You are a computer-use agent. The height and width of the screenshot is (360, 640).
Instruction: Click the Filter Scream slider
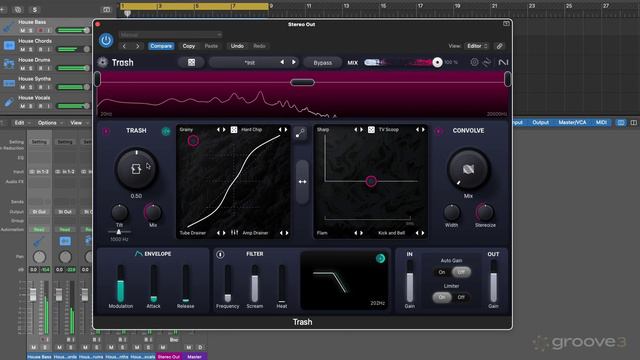click(255, 284)
